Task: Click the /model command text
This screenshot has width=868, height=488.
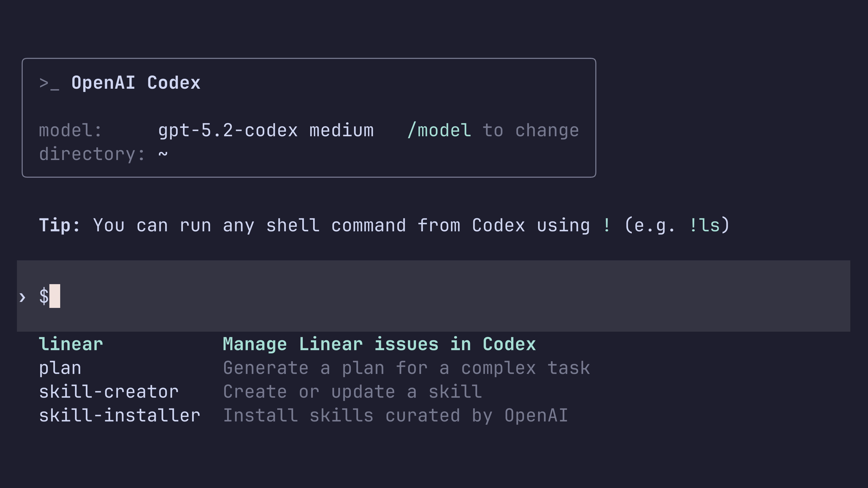Action: (x=439, y=130)
